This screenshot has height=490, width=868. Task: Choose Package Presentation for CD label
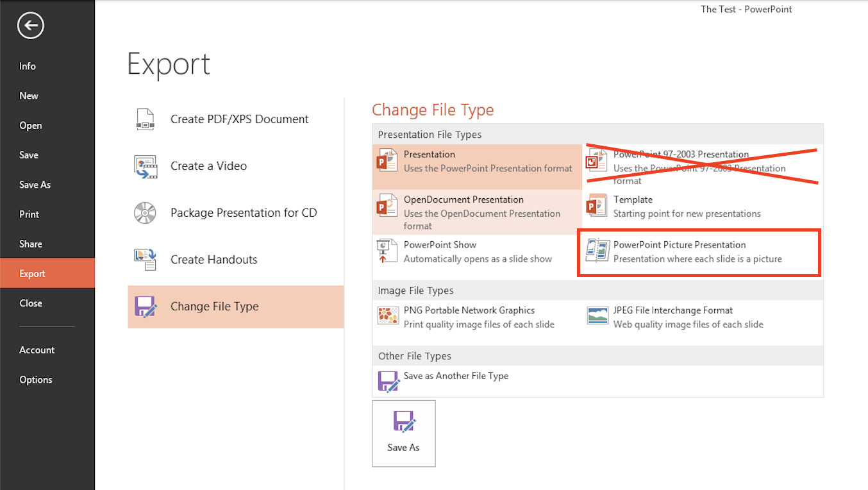pyautogui.click(x=244, y=213)
